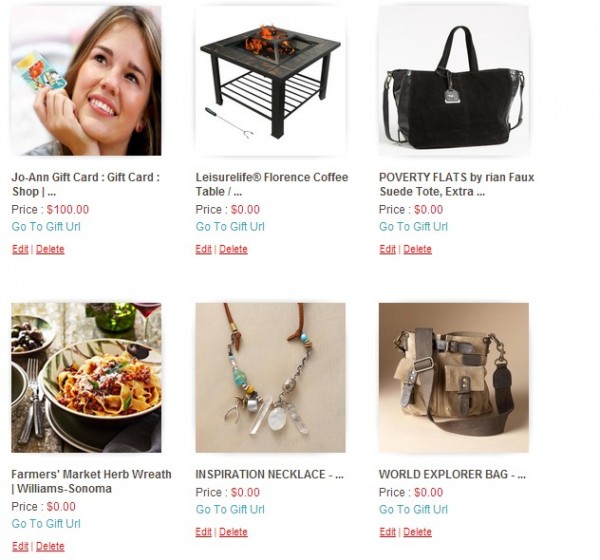Open the World Explorer Bag image

coord(454,378)
